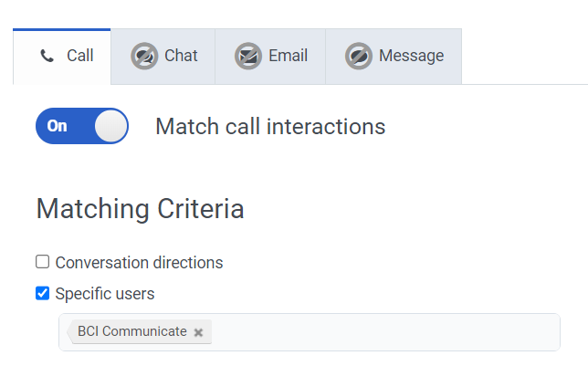The height and width of the screenshot is (366, 588).
Task: Click the Conversation directions label
Action: coord(139,263)
